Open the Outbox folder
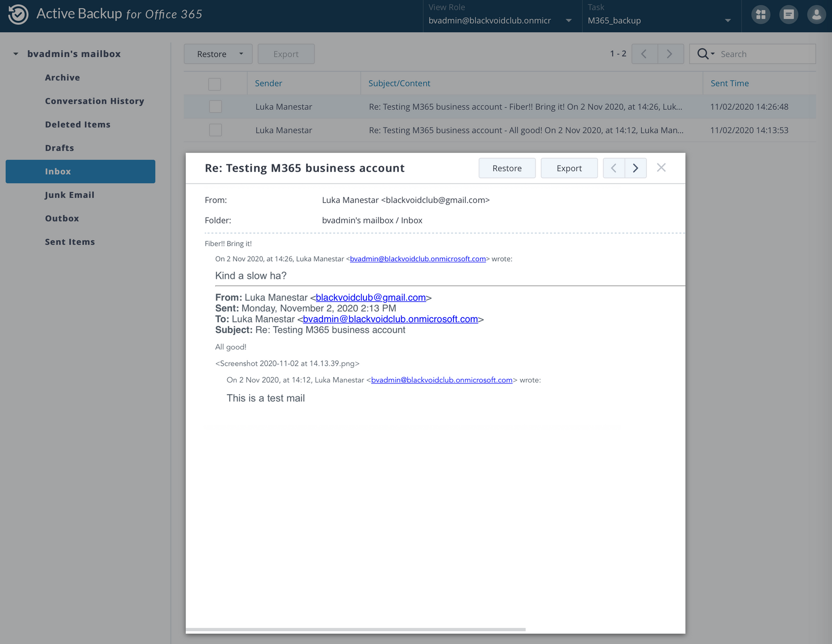The width and height of the screenshot is (832, 644). (62, 218)
